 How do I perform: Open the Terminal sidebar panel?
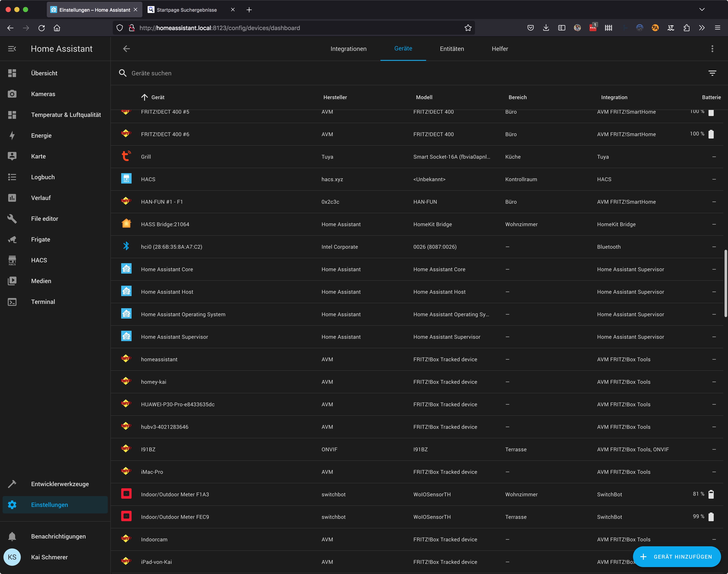coord(43,302)
